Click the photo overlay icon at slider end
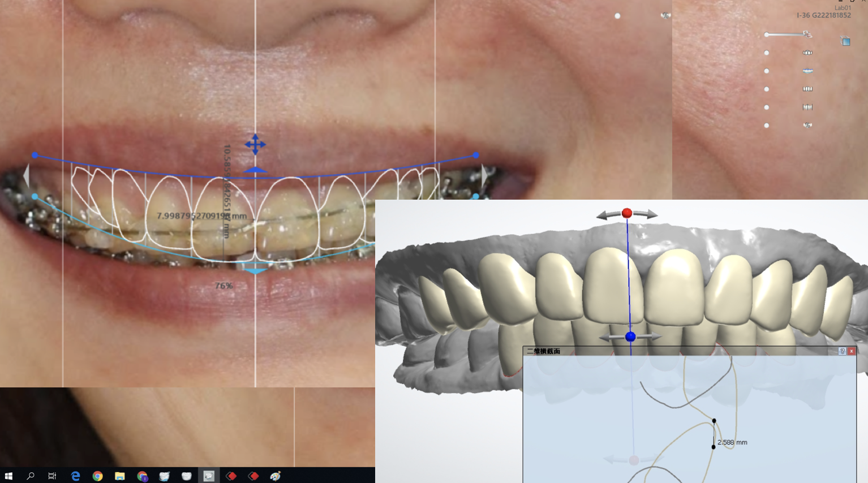 coord(807,35)
